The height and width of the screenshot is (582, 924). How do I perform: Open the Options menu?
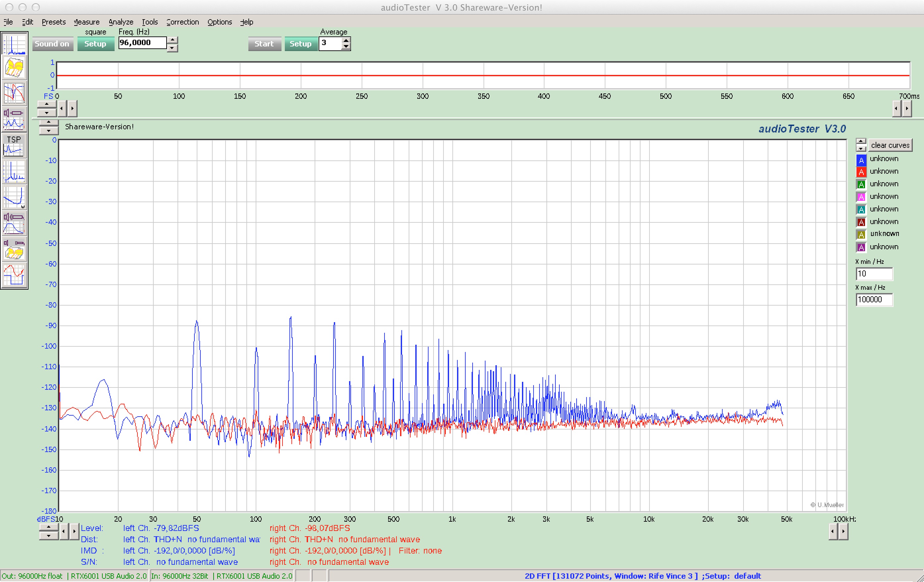(x=220, y=22)
